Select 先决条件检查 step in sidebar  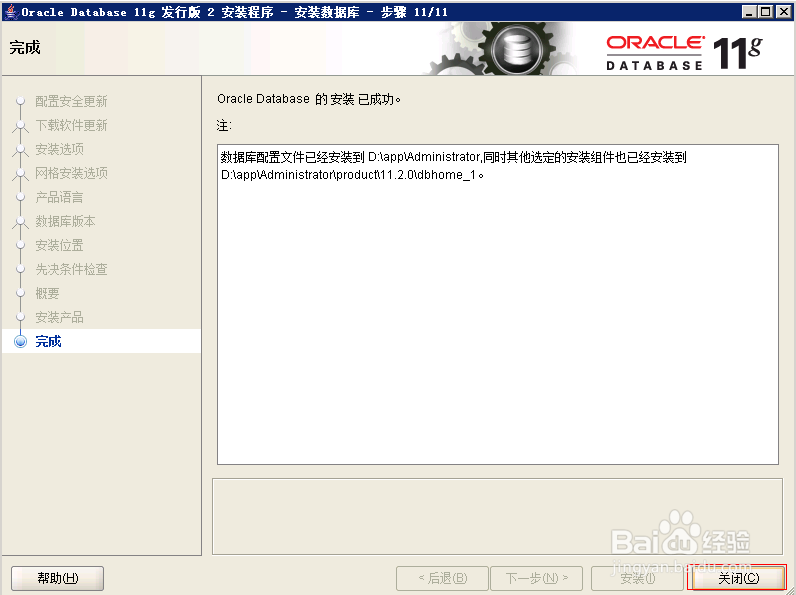[71, 269]
